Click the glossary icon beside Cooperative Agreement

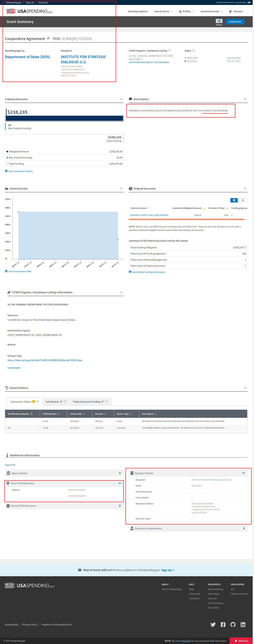pos(48,38)
